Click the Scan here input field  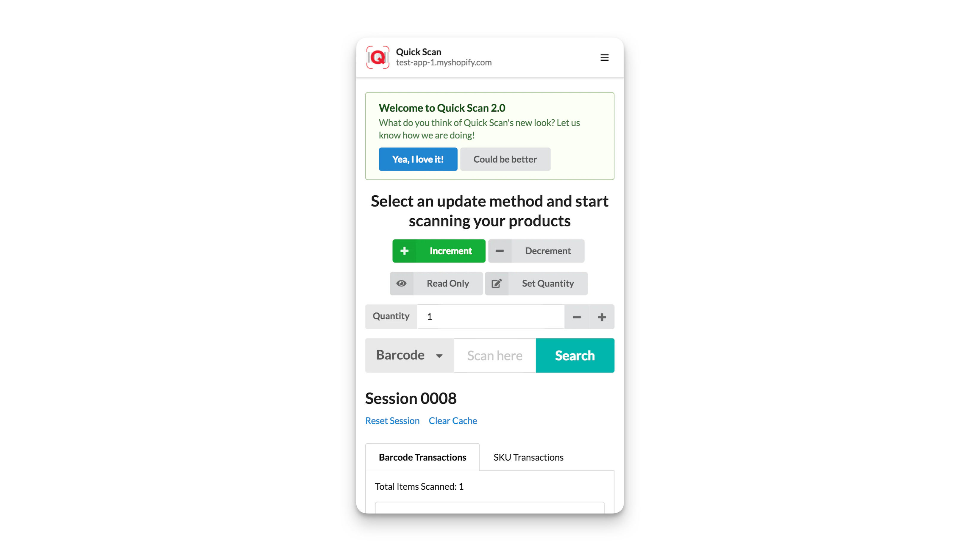coord(495,355)
